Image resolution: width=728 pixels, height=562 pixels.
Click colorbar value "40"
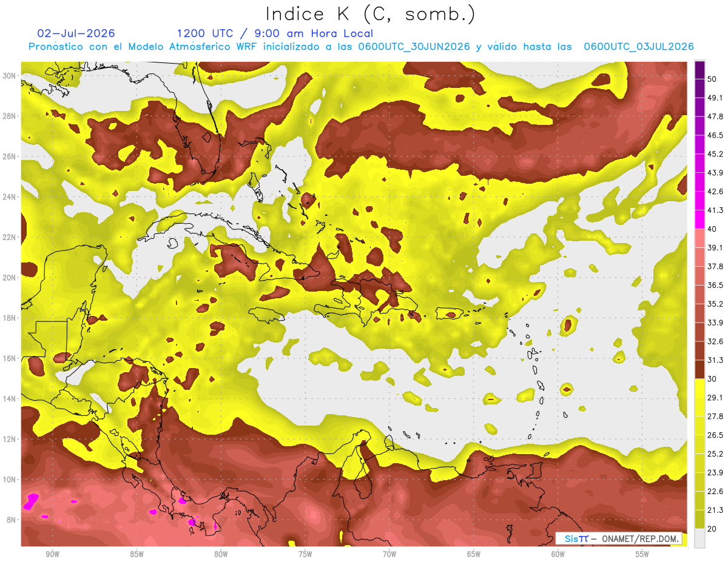(712, 229)
